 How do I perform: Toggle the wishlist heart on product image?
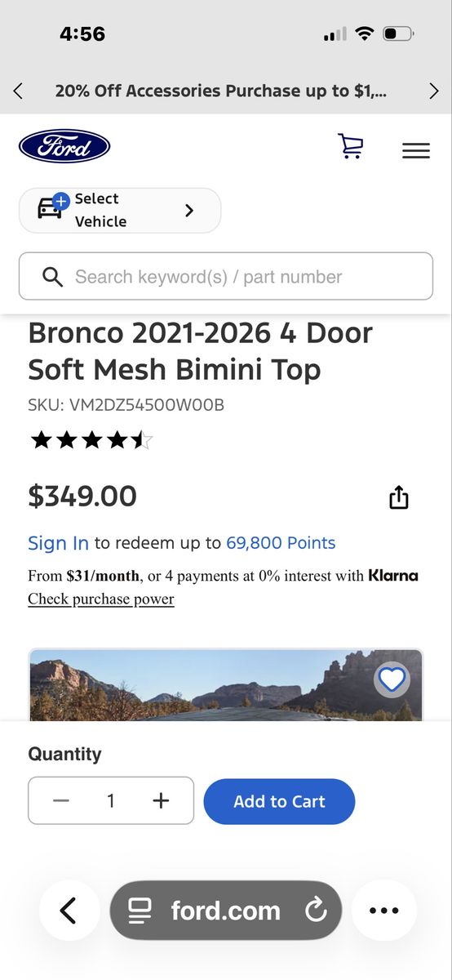click(x=392, y=679)
